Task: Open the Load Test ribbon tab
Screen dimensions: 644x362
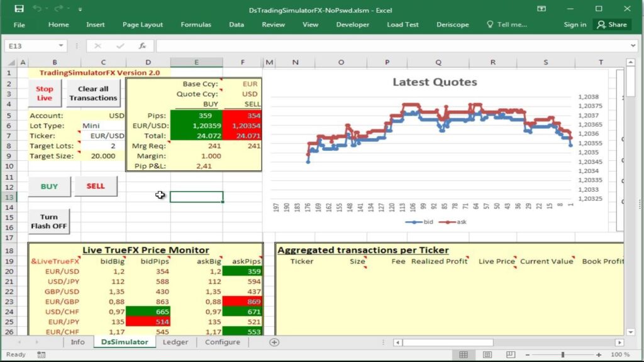Action: [402, 25]
